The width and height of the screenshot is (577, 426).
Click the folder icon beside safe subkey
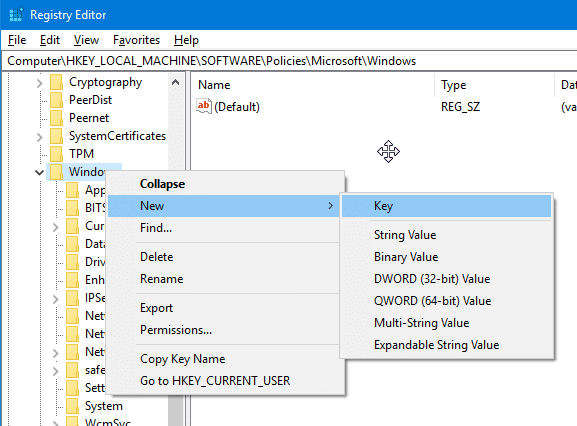(72, 370)
